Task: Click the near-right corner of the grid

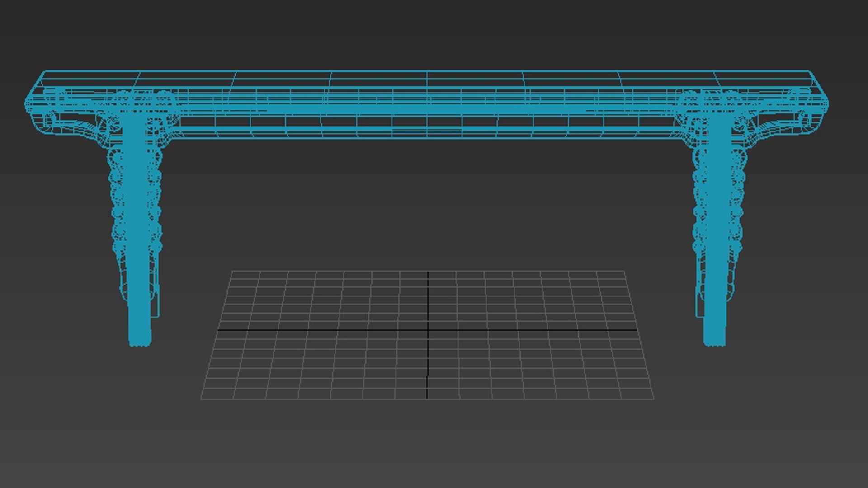Action: 653,399
